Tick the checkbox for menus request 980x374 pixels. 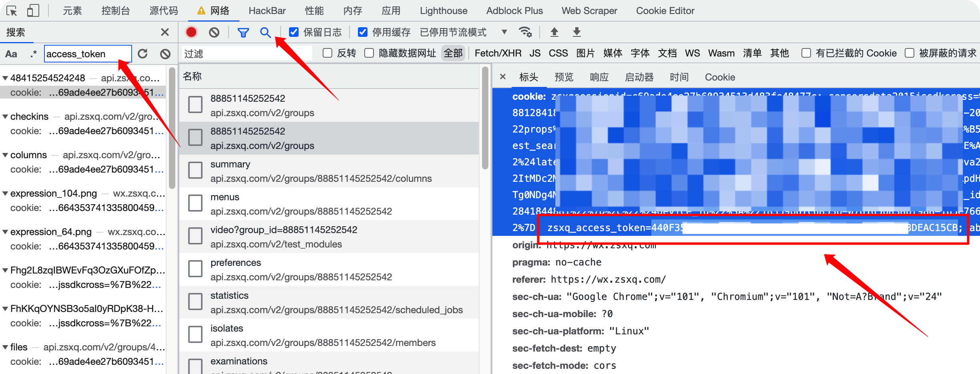[195, 203]
